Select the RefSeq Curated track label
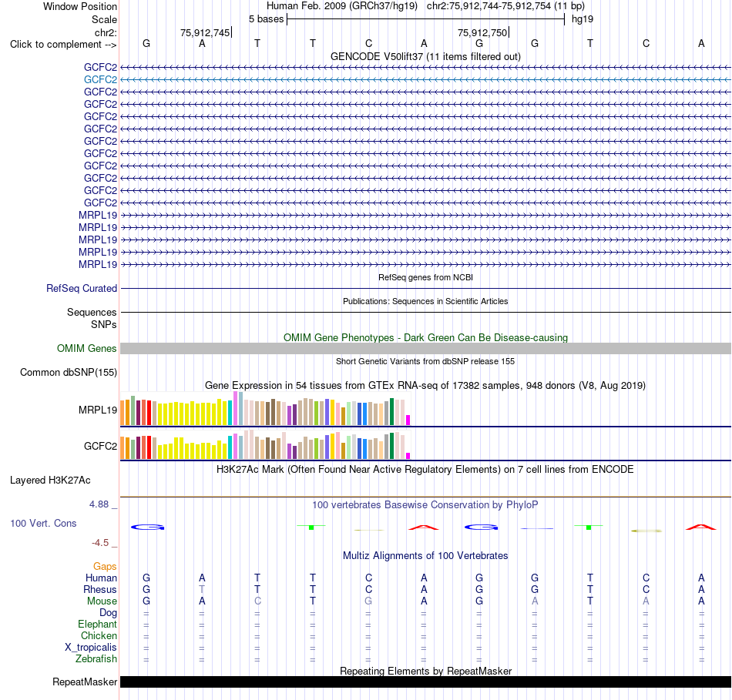The width and height of the screenshot is (732, 700). point(82,289)
